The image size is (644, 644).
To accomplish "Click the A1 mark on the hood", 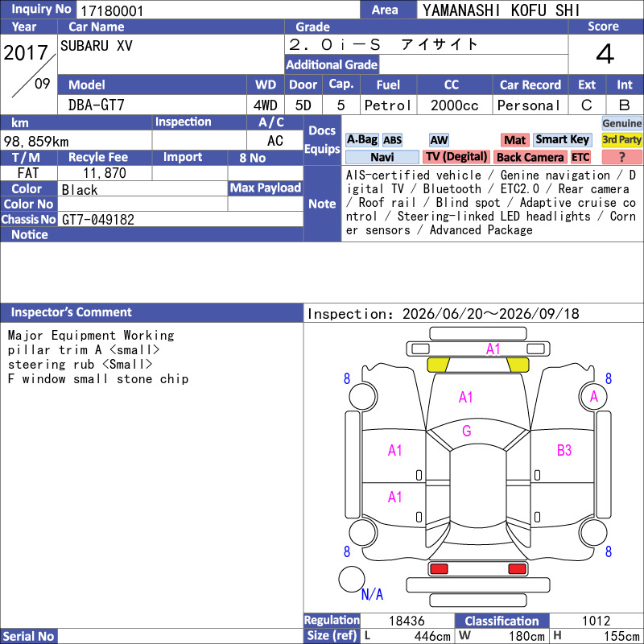I will pos(466,397).
